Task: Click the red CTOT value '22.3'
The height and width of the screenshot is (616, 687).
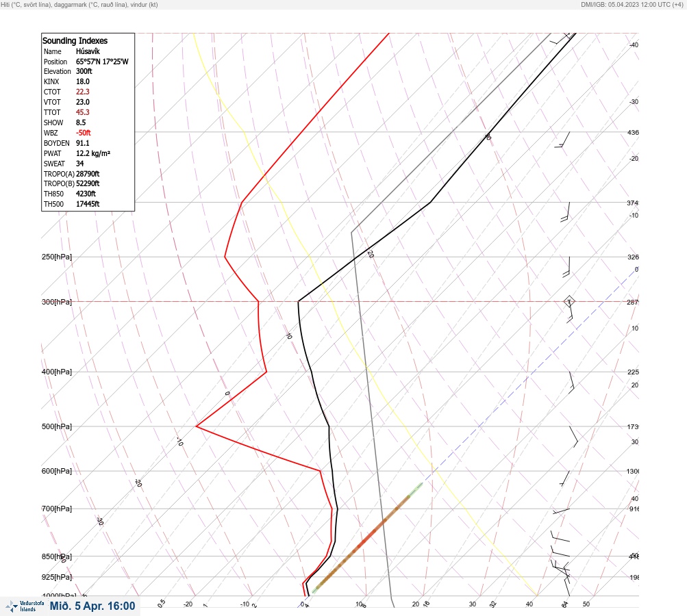Action: (82, 92)
